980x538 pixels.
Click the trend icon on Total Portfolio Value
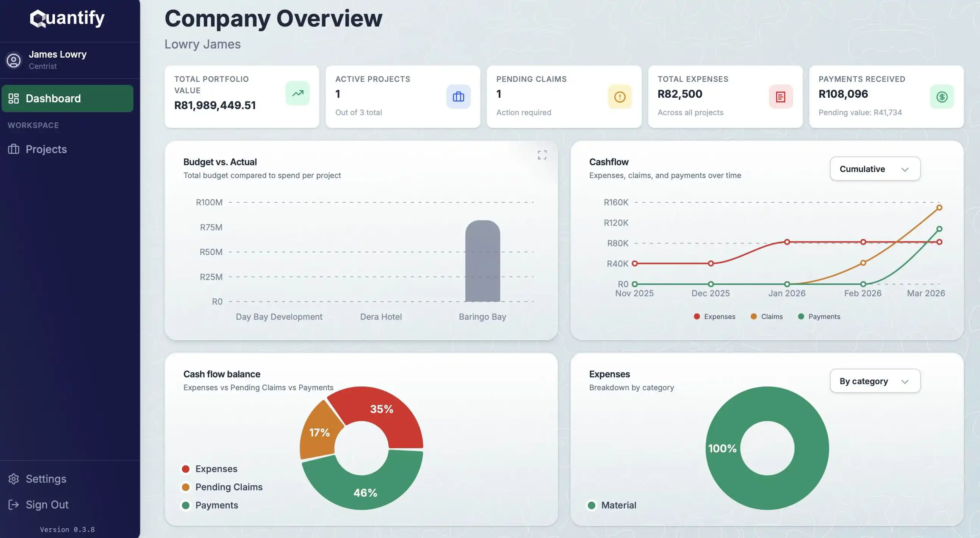click(x=298, y=93)
